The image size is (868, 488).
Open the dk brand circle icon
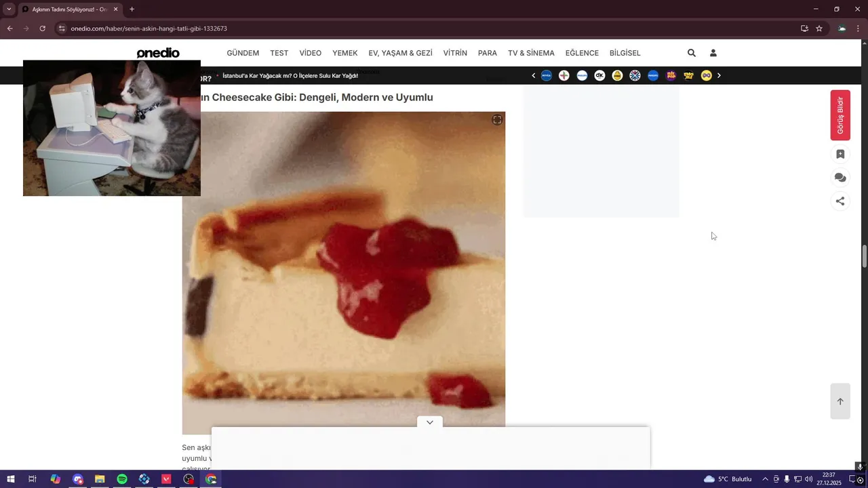[x=599, y=75]
